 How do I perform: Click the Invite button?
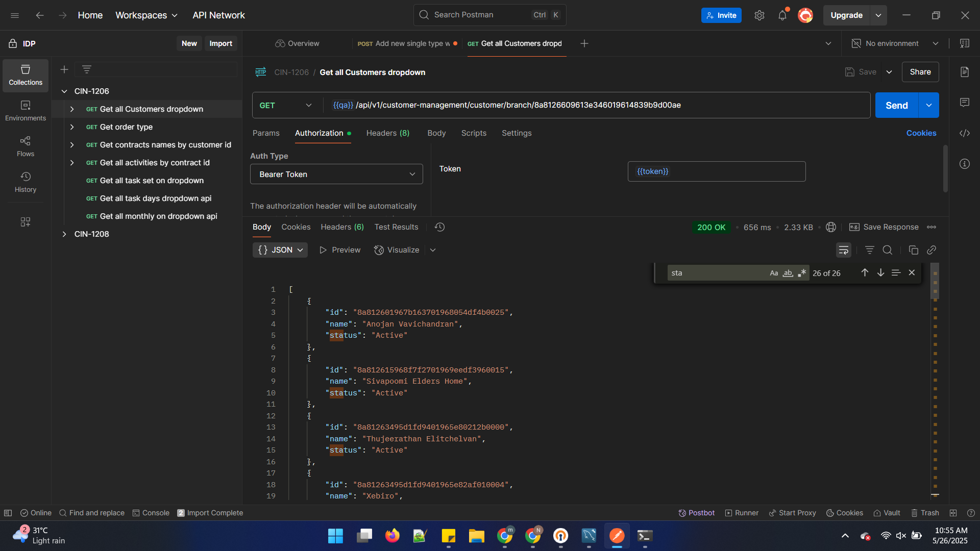pyautogui.click(x=721, y=15)
